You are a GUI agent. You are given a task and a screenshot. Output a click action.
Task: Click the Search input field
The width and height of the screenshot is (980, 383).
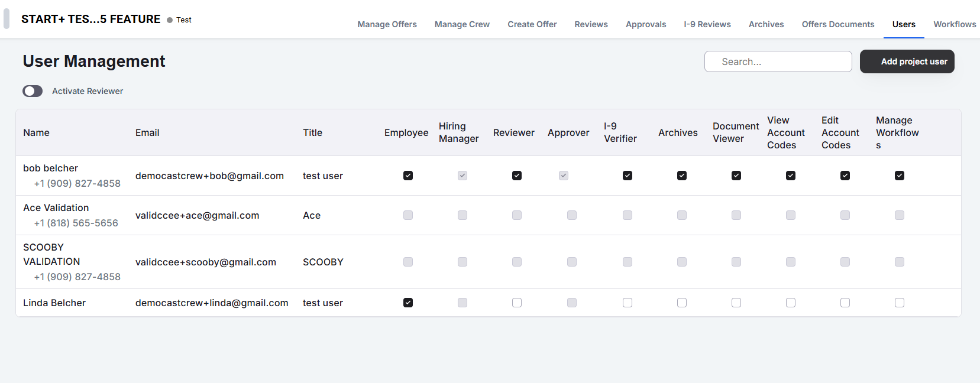tap(778, 61)
